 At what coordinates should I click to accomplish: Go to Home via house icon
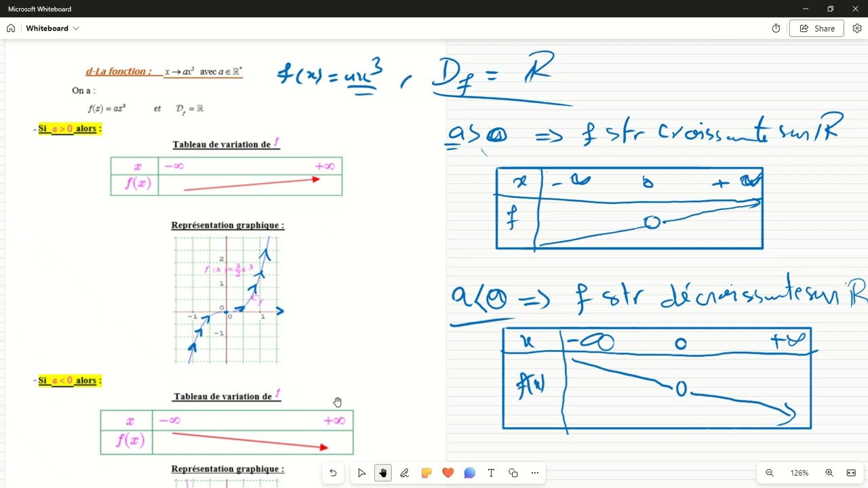click(x=11, y=28)
